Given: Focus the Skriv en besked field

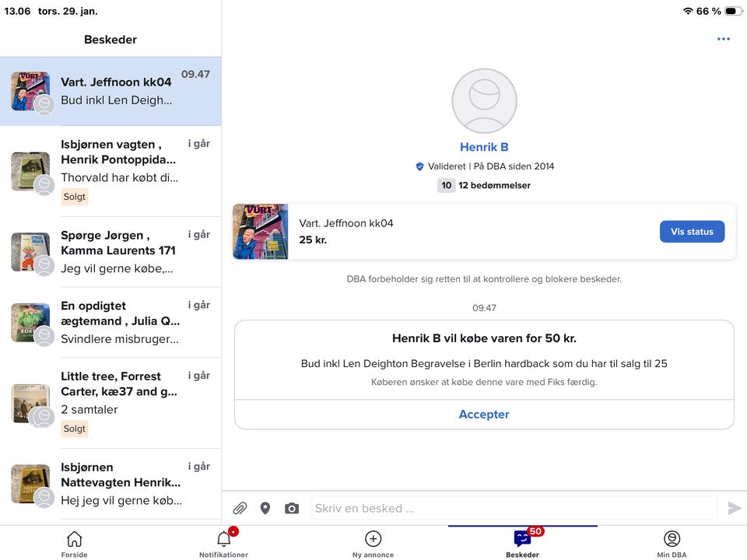Looking at the screenshot, I should coord(514,508).
